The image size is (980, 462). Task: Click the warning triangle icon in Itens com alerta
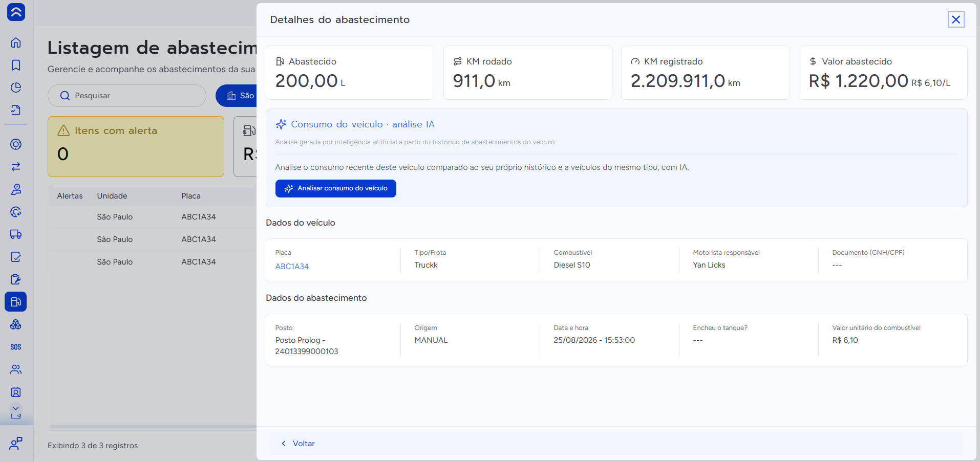(x=63, y=131)
